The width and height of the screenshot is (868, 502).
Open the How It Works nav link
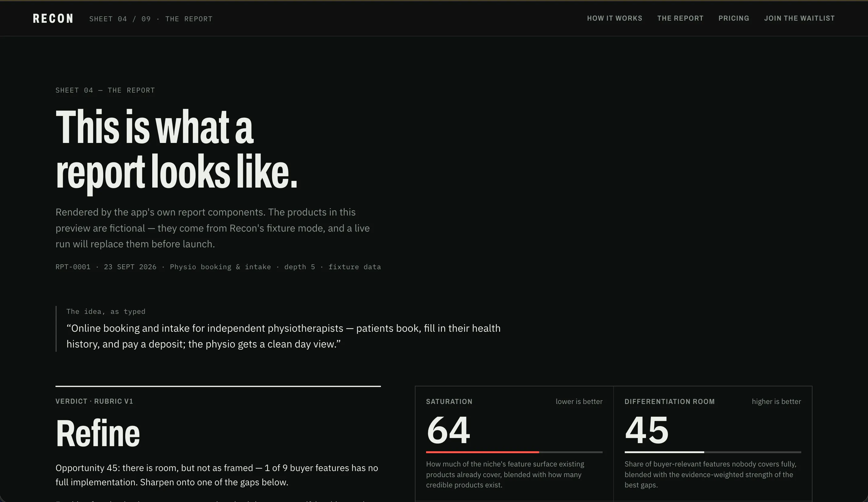click(x=614, y=18)
